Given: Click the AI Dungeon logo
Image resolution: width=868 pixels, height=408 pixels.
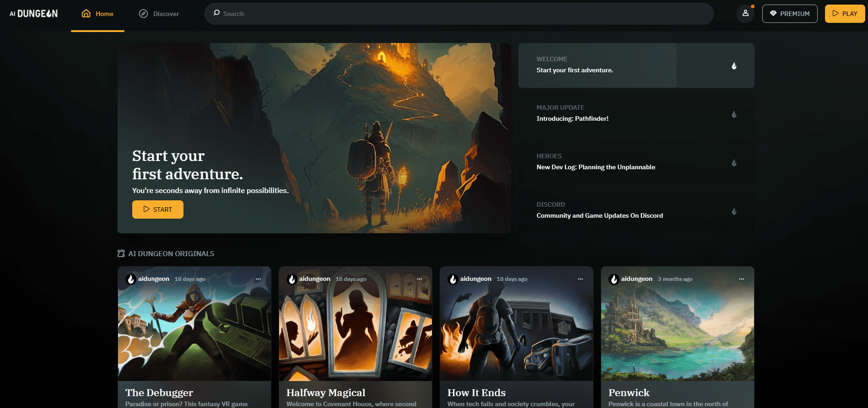Looking at the screenshot, I should (33, 14).
